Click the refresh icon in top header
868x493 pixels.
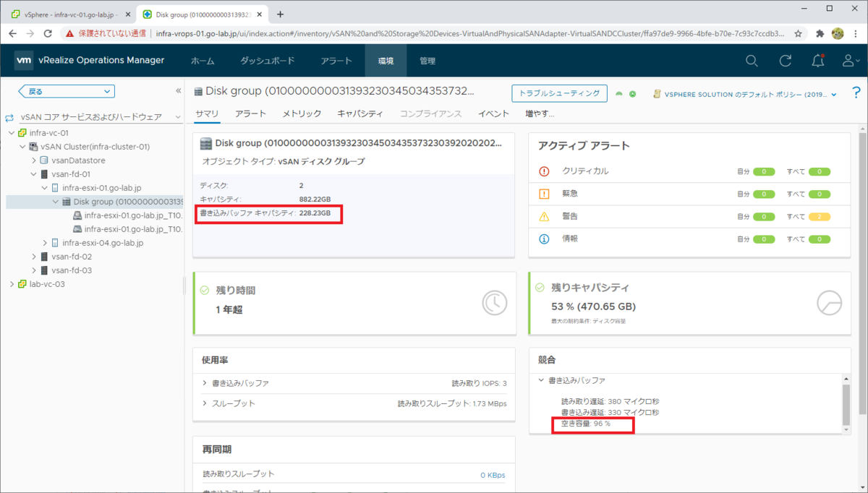coord(785,61)
